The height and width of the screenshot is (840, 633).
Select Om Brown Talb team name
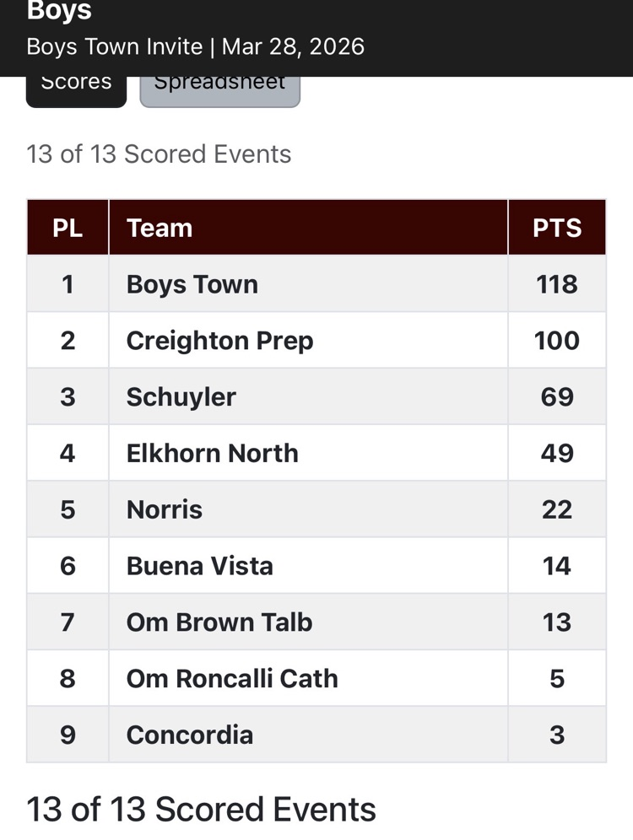pyautogui.click(x=219, y=622)
